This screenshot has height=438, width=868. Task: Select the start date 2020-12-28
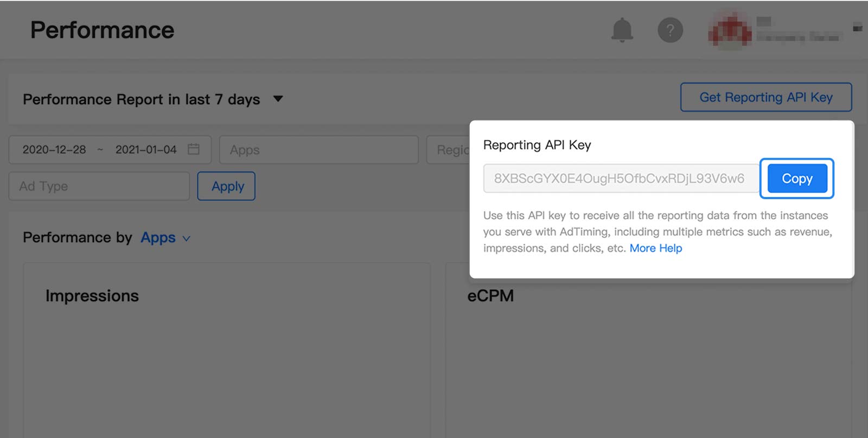pos(54,150)
